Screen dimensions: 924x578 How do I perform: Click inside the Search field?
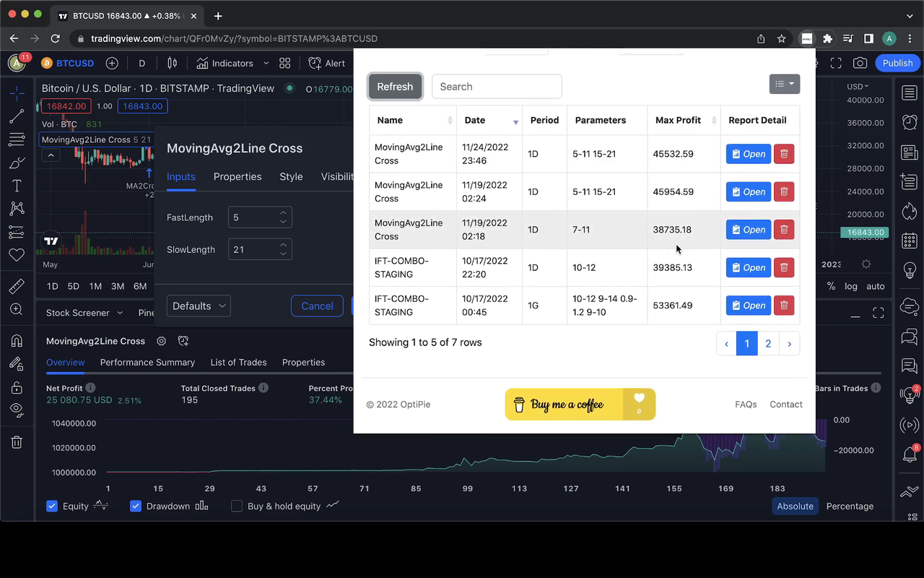click(497, 86)
